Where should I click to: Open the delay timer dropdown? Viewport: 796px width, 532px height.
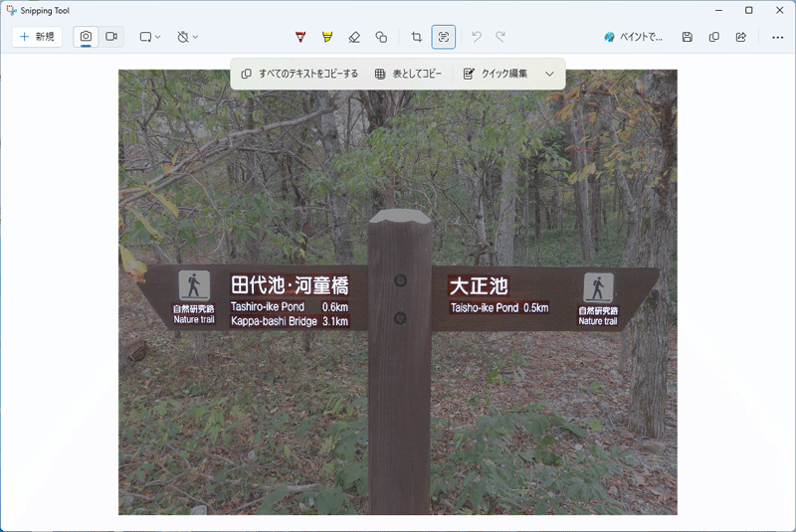(187, 37)
